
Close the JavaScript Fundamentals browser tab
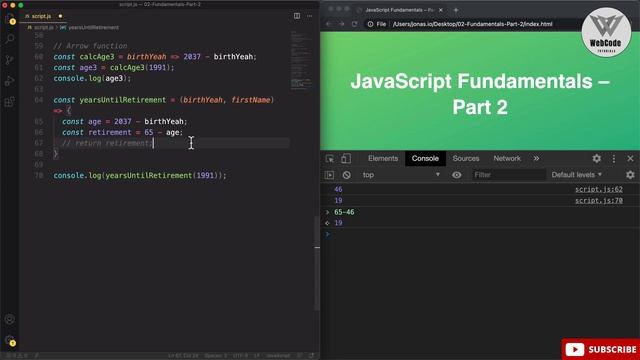[441, 10]
